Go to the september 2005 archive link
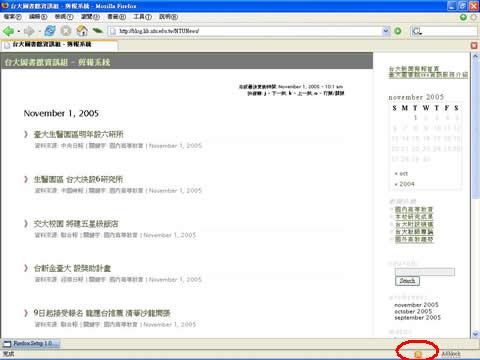 pos(417,317)
